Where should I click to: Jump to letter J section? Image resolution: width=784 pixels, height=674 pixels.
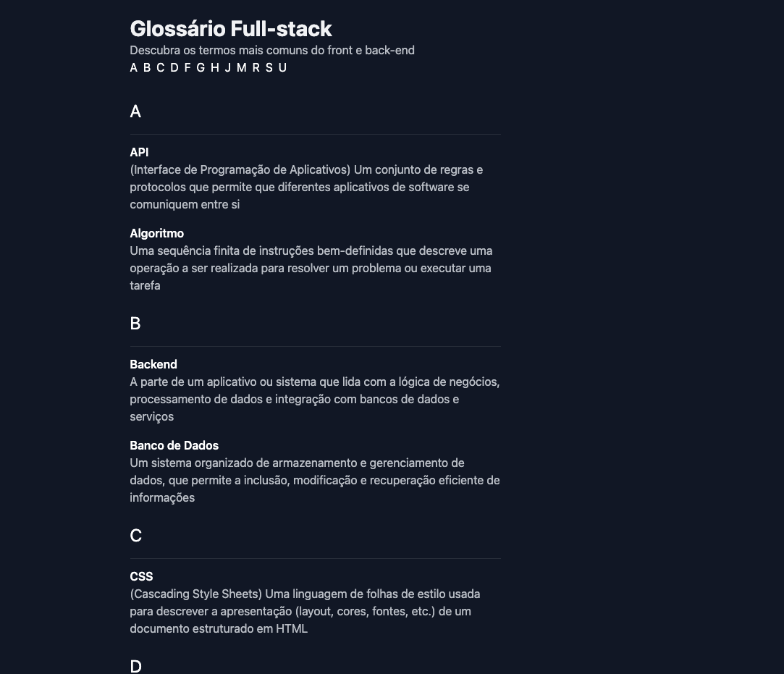[x=228, y=67]
